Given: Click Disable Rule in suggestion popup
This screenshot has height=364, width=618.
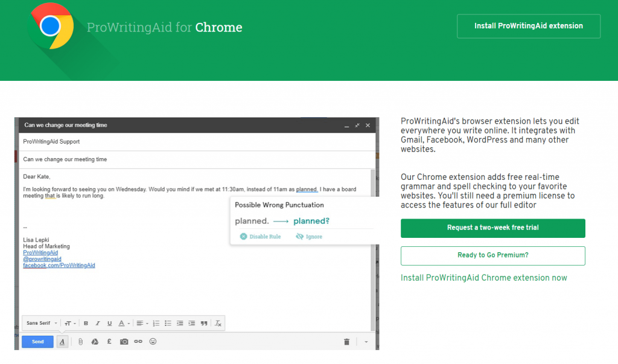Looking at the screenshot, I should point(261,237).
